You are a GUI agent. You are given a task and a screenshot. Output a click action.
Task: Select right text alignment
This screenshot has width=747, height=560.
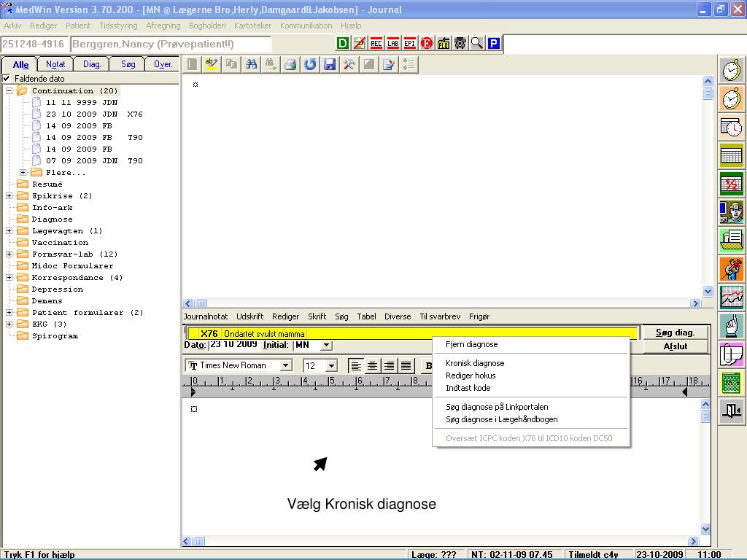click(389, 366)
